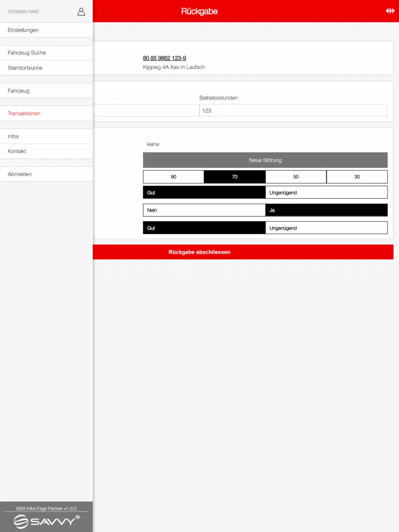Click Abmelden to log out
This screenshot has height=532, width=399.
pyautogui.click(x=46, y=174)
